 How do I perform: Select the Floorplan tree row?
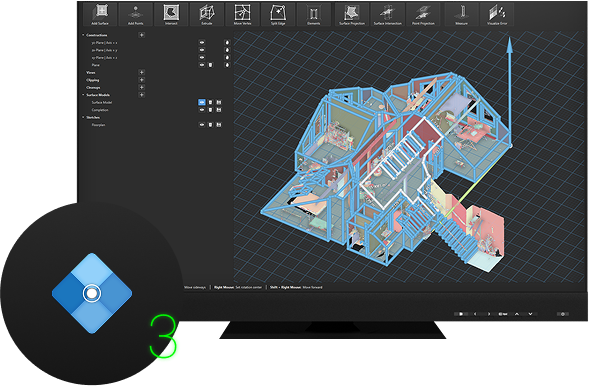(98, 125)
